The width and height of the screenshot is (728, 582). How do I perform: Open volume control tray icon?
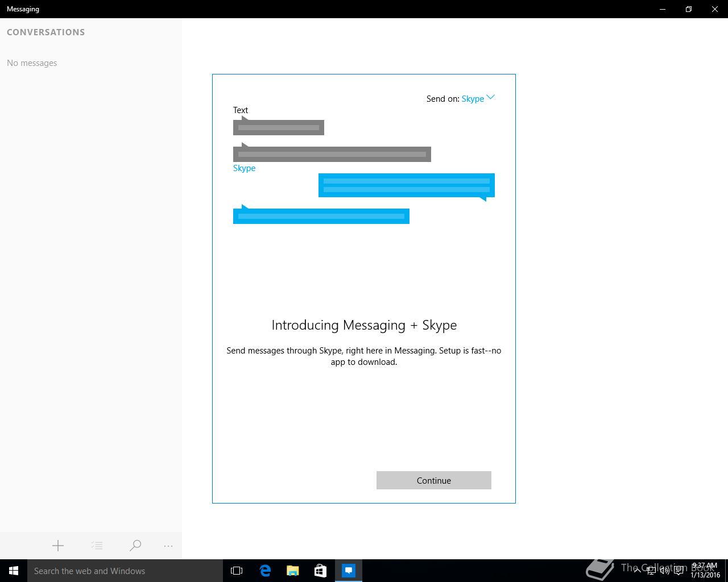664,571
